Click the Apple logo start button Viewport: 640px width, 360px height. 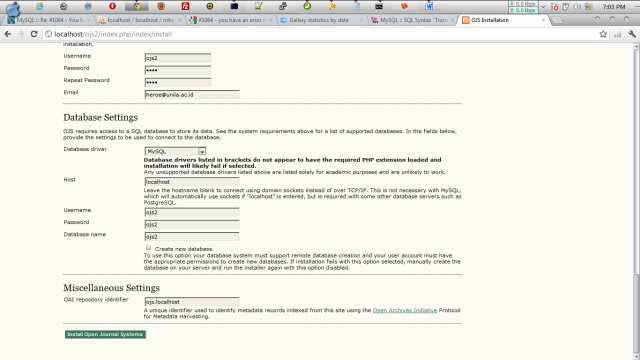[13, 8]
